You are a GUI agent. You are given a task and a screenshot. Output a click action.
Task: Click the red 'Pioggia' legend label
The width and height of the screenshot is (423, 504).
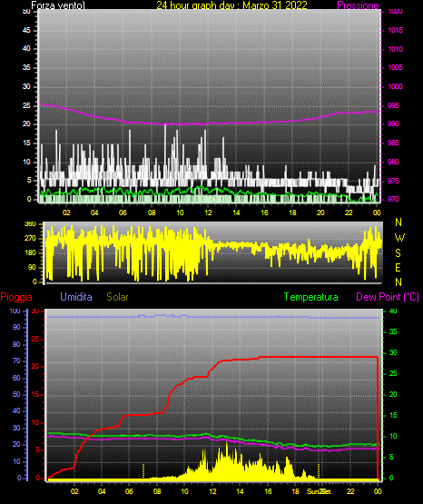pos(16,297)
